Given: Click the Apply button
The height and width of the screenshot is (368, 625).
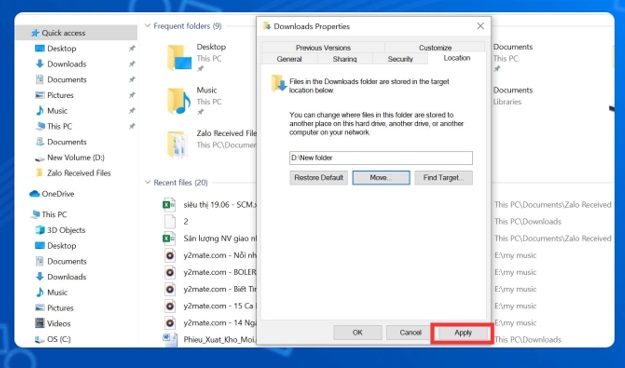Looking at the screenshot, I should [463, 333].
